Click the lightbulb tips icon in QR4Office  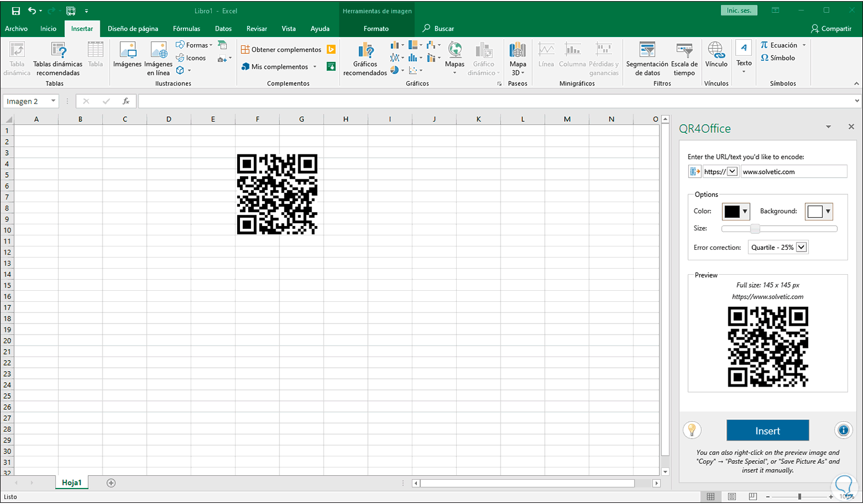tap(692, 430)
